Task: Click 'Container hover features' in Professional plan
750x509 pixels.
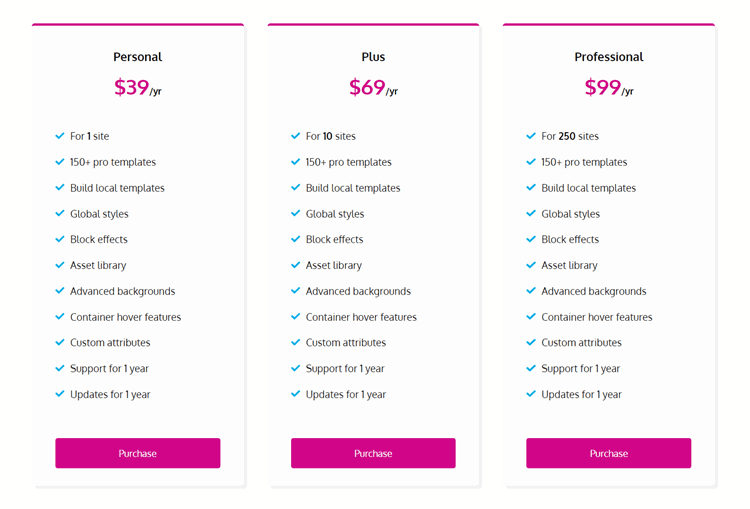Action: click(596, 317)
